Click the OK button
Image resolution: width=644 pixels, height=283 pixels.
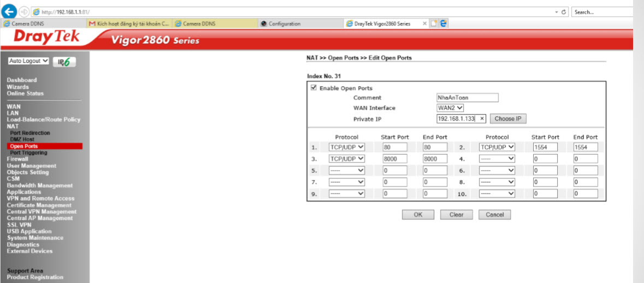[x=418, y=215]
